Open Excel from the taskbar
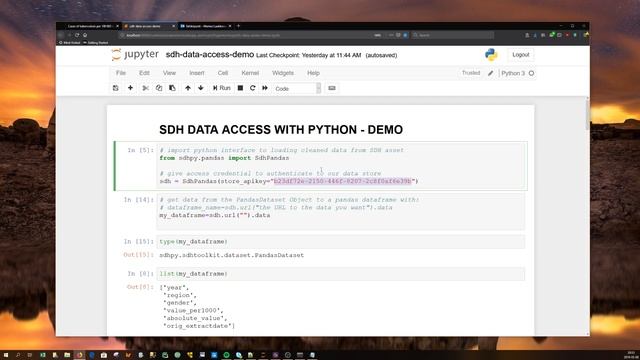 pos(42,355)
